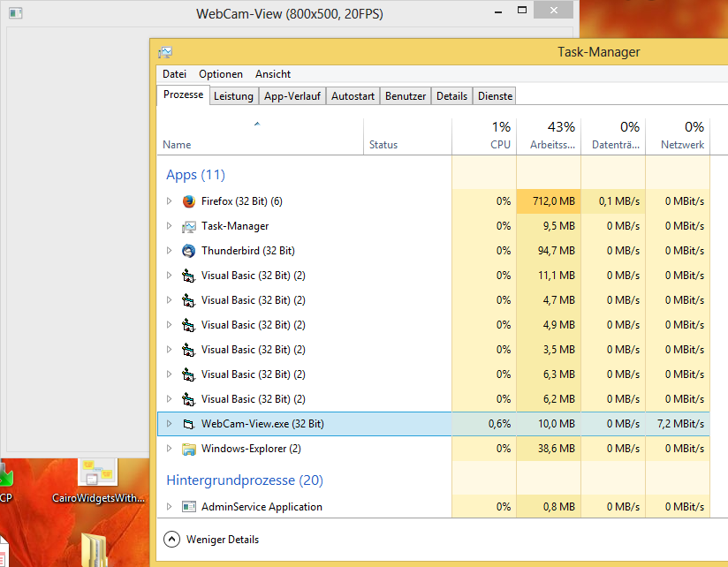
Task: Switch to the Leistung tab
Action: (x=233, y=95)
